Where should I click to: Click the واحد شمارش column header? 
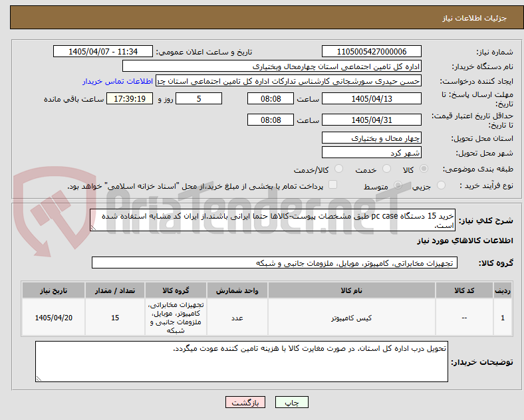[237, 290]
